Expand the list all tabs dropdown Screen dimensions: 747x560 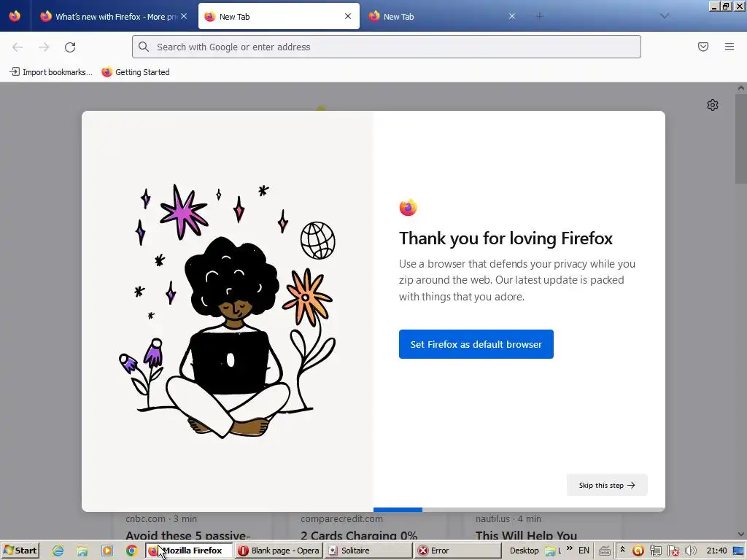[x=665, y=16]
